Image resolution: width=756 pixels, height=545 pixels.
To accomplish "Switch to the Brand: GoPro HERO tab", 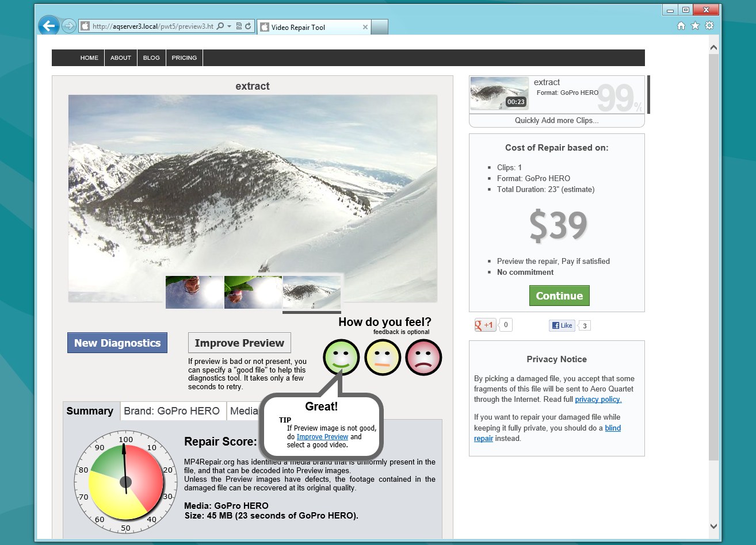I will coord(172,411).
